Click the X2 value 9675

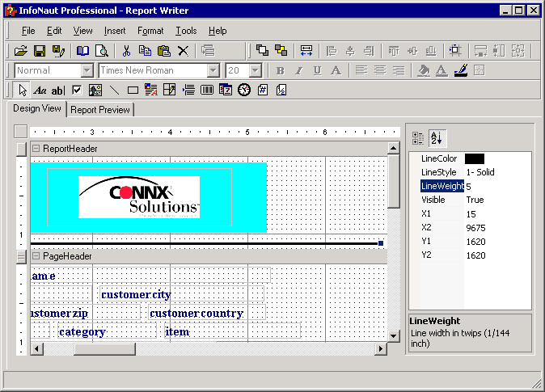click(475, 228)
